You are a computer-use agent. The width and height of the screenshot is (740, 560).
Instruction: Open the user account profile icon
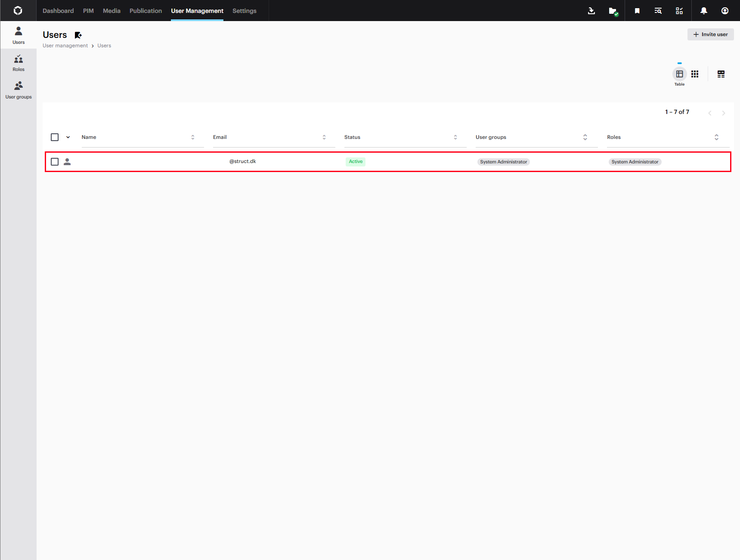pos(725,11)
